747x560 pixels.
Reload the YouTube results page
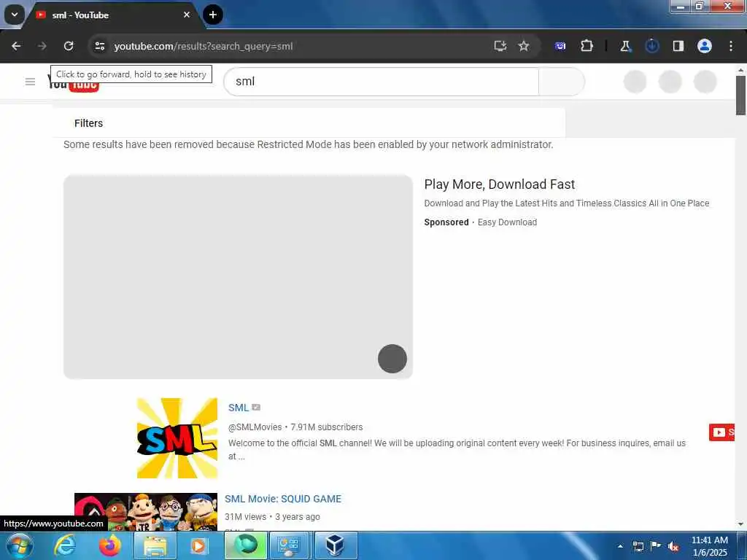pos(69,46)
